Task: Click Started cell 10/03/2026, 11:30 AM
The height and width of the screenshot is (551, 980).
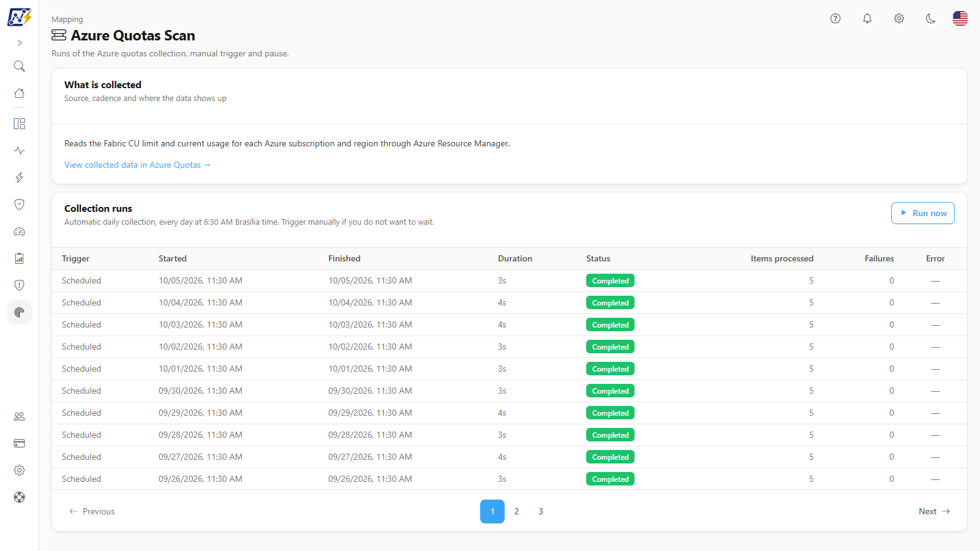Action: 200,324
